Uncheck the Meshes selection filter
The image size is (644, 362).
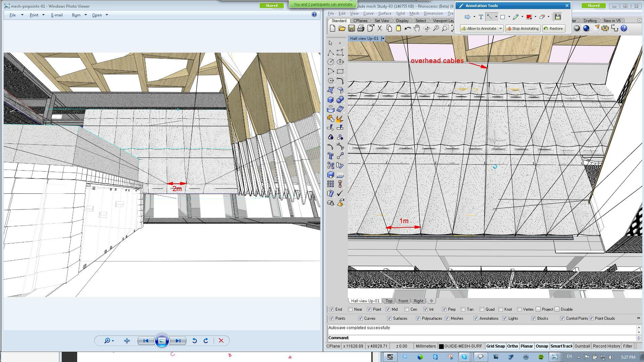click(447, 318)
